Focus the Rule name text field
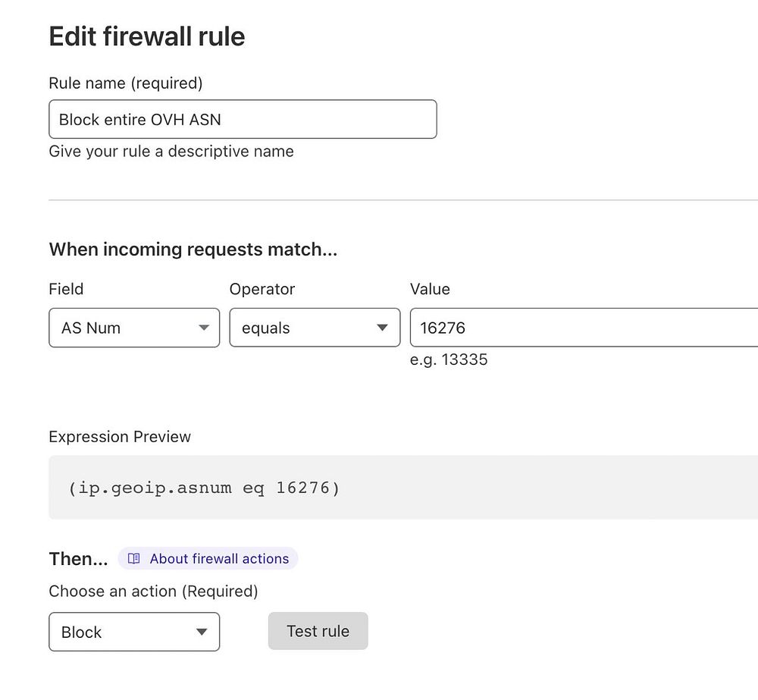The width and height of the screenshot is (758, 700). (243, 119)
